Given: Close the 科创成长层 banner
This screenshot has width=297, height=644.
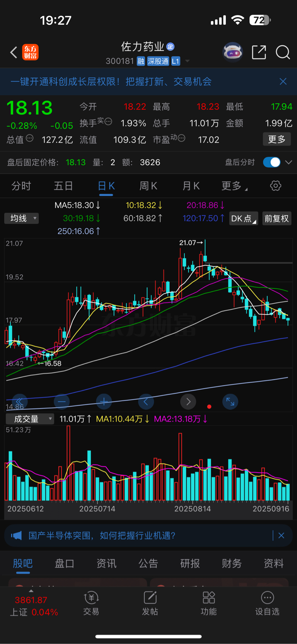Looking at the screenshot, I should (x=283, y=81).
